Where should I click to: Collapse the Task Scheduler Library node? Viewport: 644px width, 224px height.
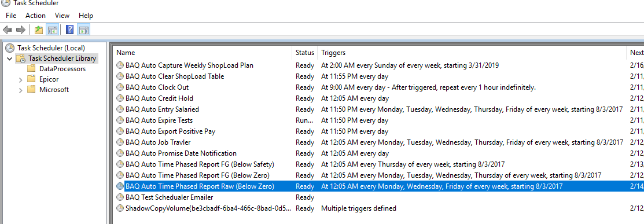tap(10, 59)
